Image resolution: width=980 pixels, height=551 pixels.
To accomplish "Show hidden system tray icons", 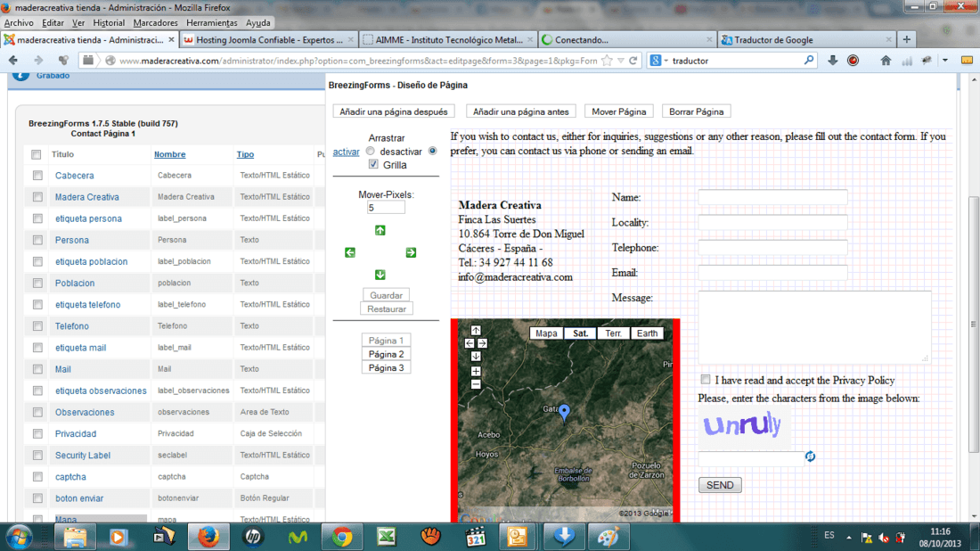I will tap(849, 538).
